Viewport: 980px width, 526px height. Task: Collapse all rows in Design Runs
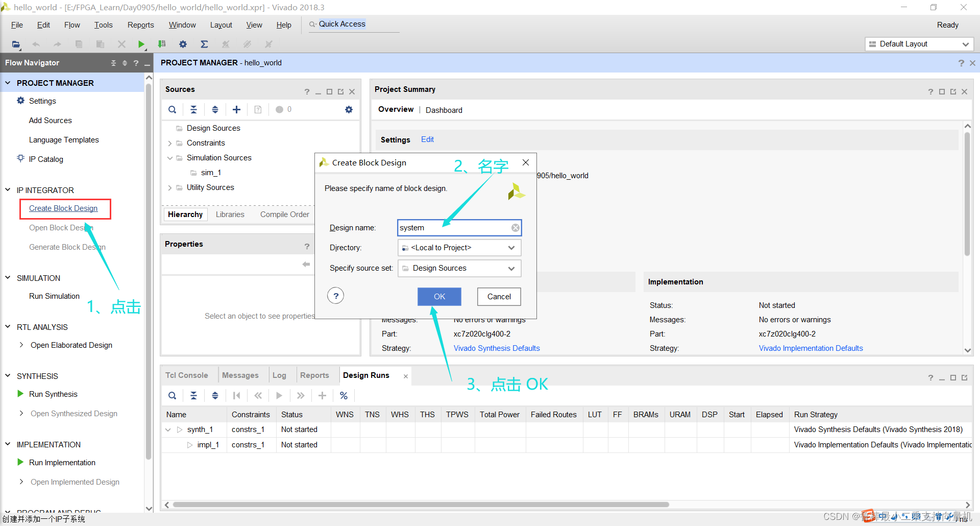pyautogui.click(x=193, y=395)
